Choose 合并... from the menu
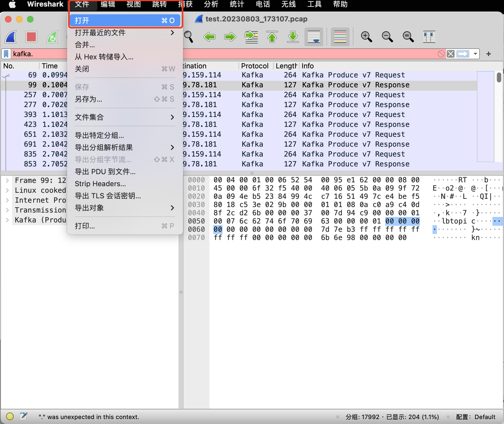 (125, 45)
